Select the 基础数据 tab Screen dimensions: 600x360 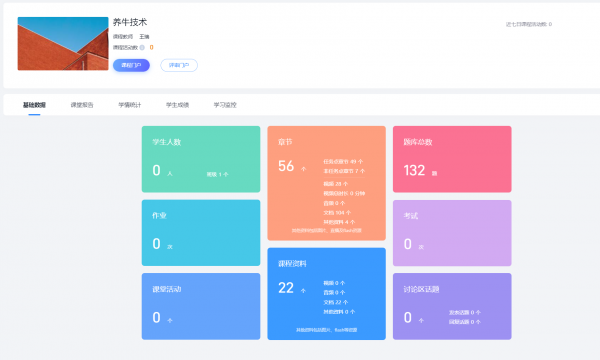point(34,105)
